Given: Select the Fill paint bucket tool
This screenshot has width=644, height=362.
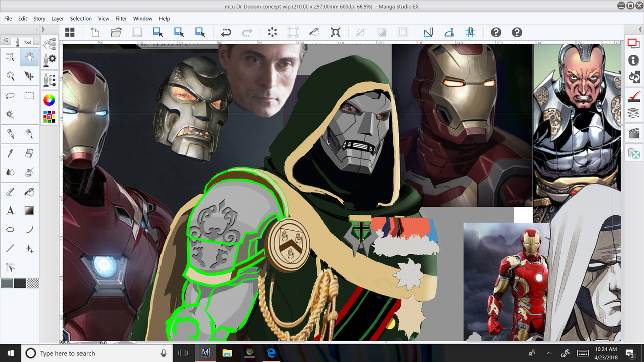Looking at the screenshot, I should coord(29,192).
